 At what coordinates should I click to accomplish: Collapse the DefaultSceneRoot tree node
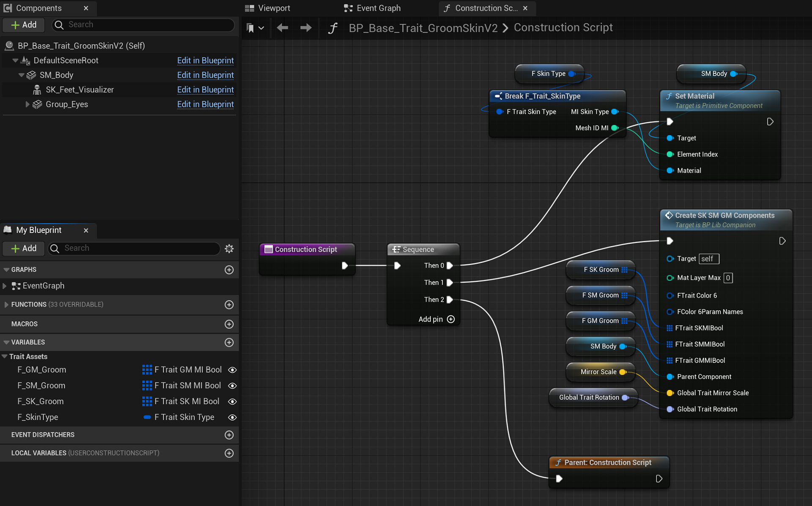point(15,60)
